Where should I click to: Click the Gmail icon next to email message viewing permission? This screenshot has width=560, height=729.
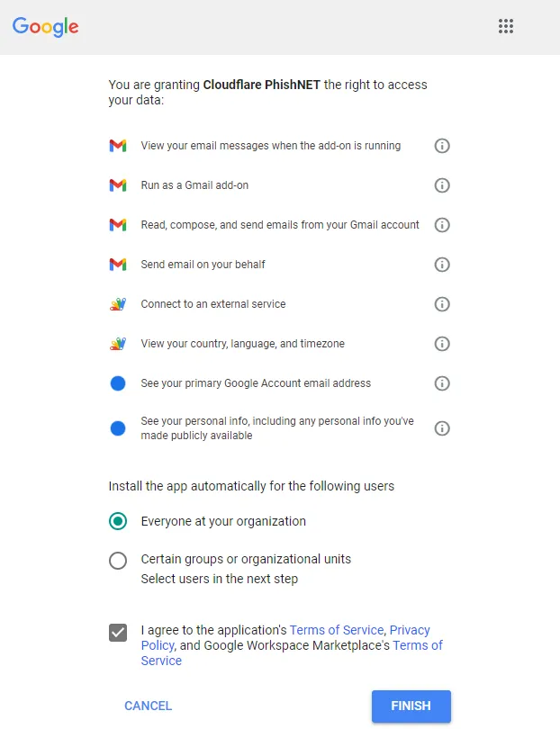click(117, 145)
